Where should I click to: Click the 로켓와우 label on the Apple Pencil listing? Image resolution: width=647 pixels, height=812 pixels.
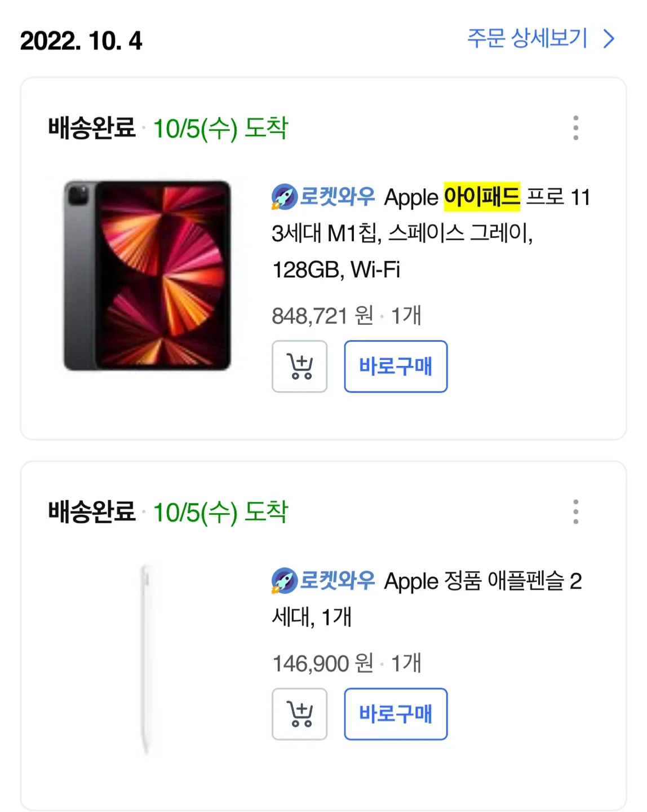(x=337, y=581)
